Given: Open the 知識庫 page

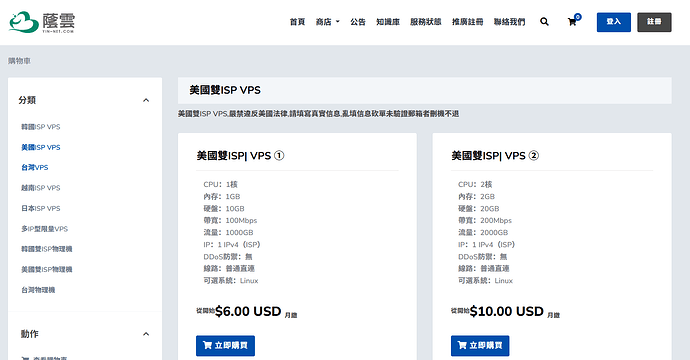Looking at the screenshot, I should pyautogui.click(x=388, y=22).
